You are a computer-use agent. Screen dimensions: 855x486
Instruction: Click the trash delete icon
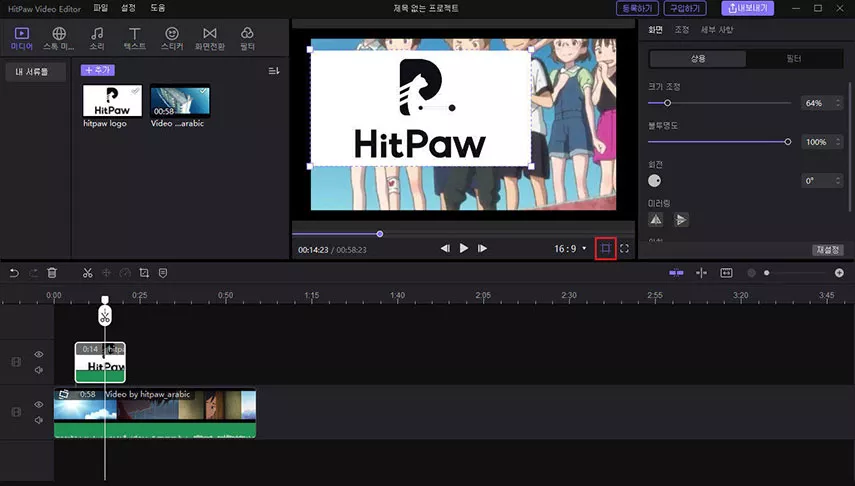tap(52, 273)
